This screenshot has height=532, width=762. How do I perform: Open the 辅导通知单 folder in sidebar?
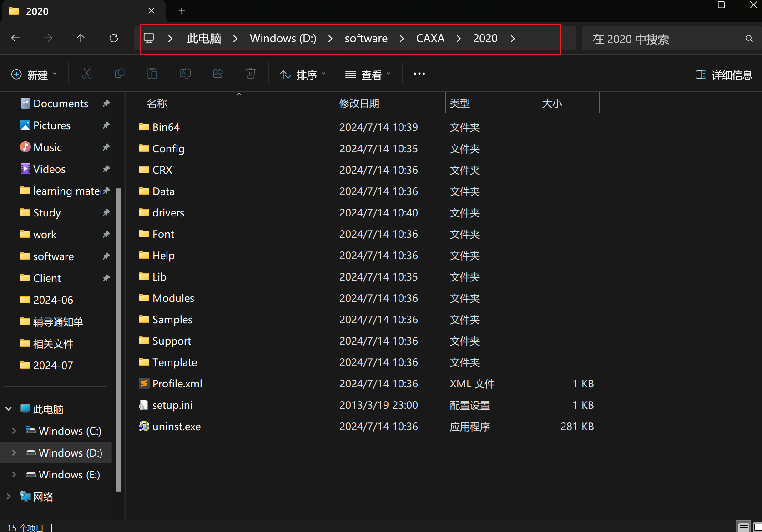pyautogui.click(x=58, y=322)
